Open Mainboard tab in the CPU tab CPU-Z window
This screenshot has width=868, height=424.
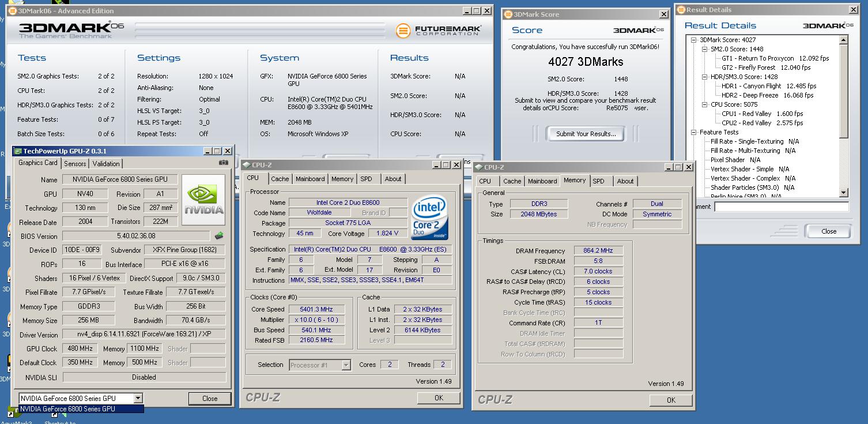(x=310, y=179)
